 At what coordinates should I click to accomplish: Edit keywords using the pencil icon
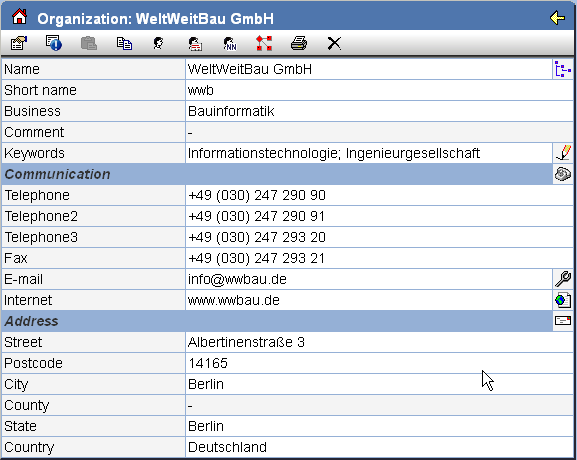tap(563, 153)
